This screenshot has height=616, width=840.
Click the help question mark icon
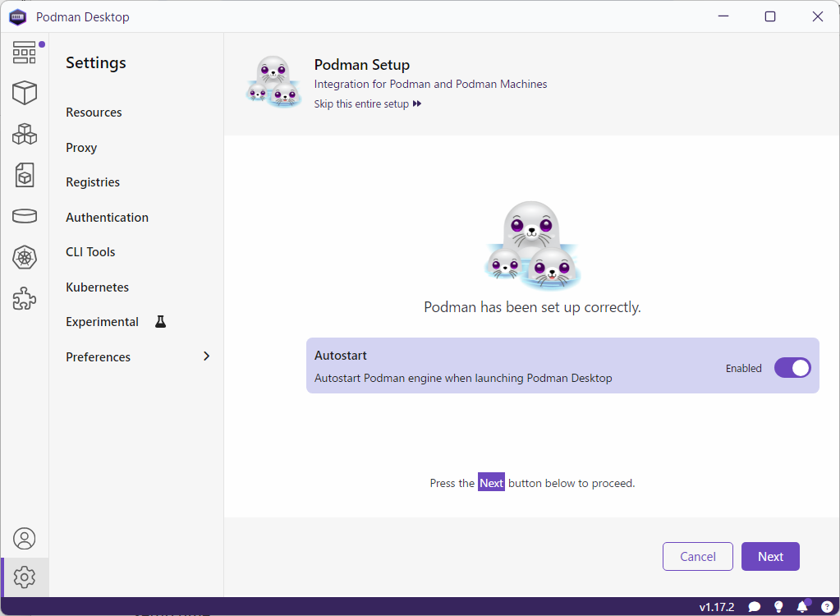tap(827, 607)
